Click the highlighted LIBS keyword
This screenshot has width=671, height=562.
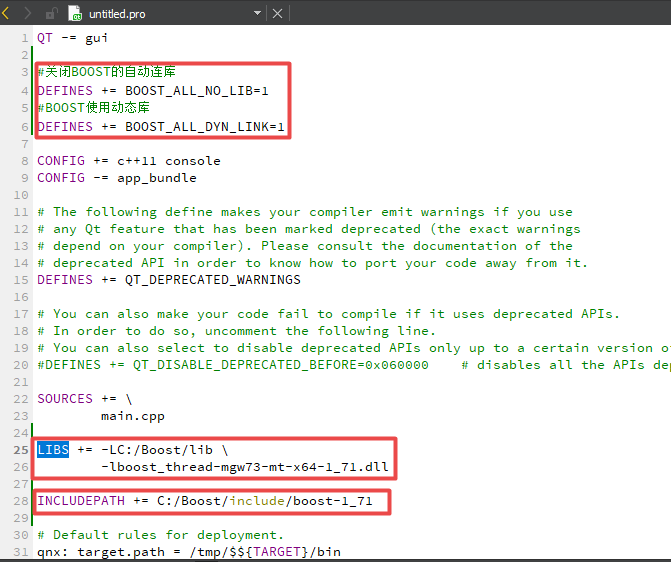click(53, 450)
